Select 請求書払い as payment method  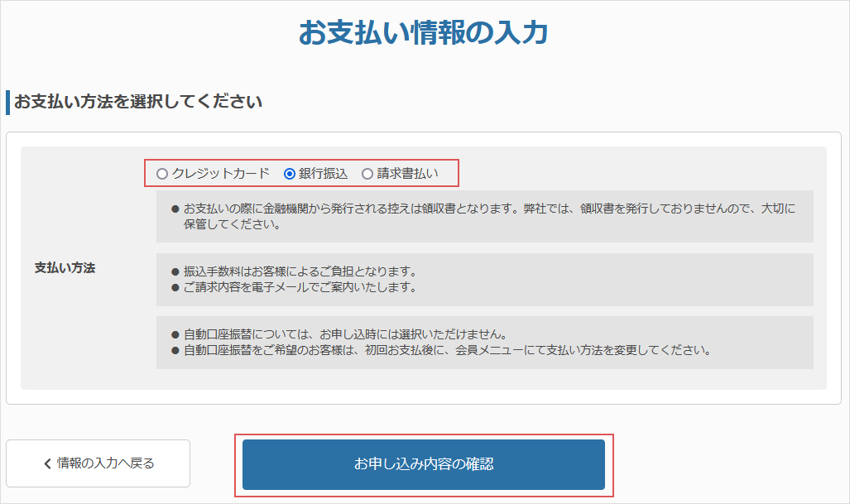pyautogui.click(x=367, y=174)
